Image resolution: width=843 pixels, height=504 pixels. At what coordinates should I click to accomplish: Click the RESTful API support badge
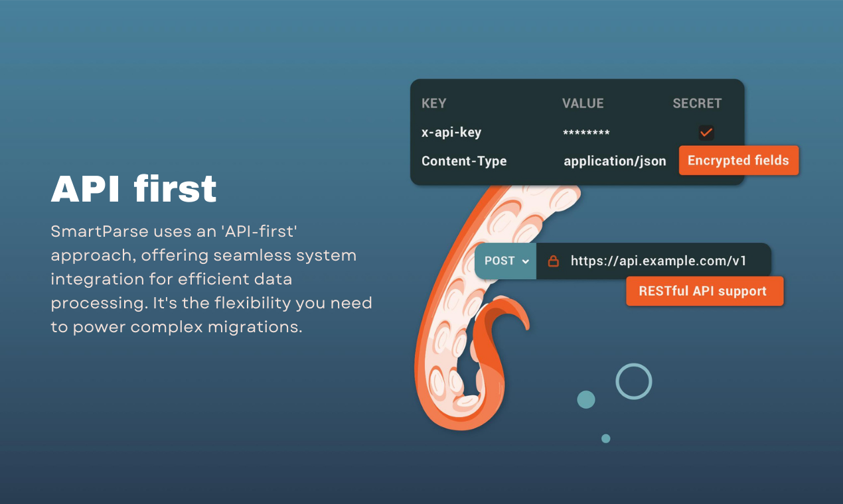coord(704,291)
